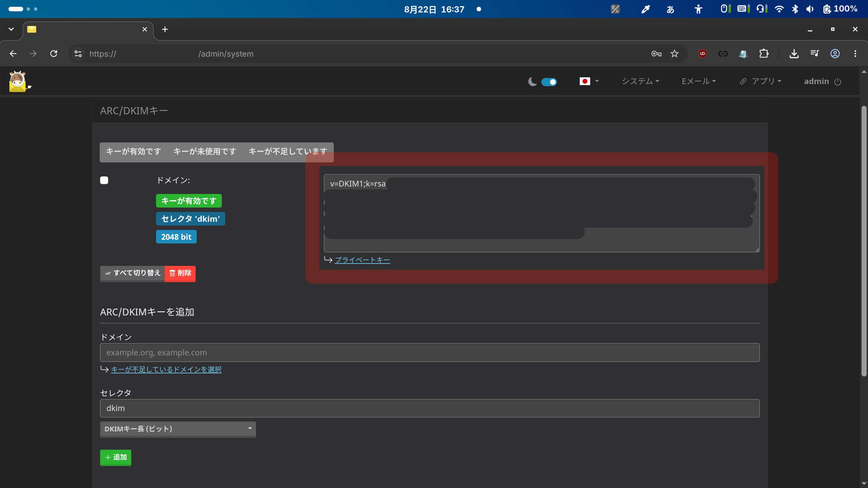Click the セレクタ input with dkim

429,408
